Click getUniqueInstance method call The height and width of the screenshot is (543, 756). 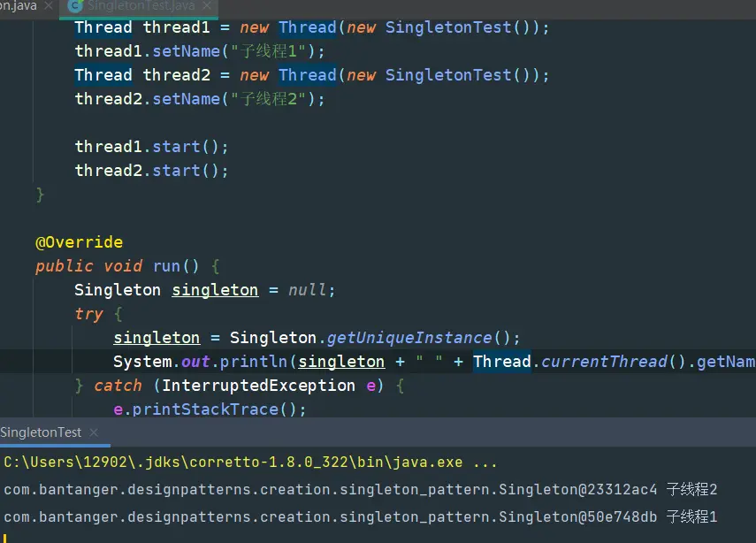409,338
